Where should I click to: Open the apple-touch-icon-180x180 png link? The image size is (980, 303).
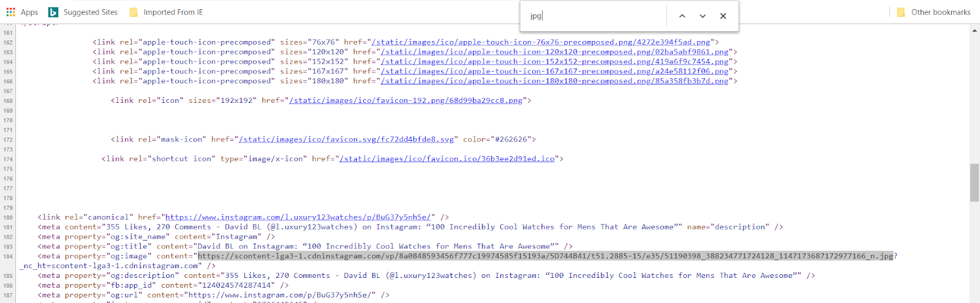(x=554, y=81)
